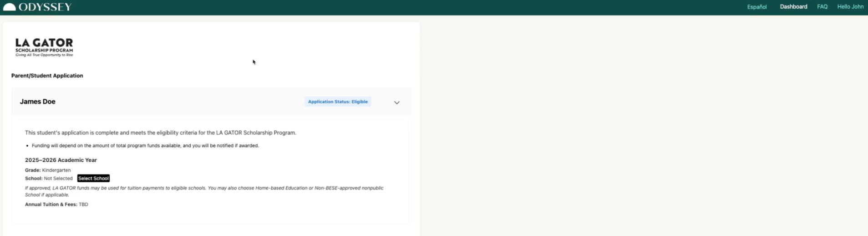Click the Grade: Kindergarten field

tap(48, 170)
